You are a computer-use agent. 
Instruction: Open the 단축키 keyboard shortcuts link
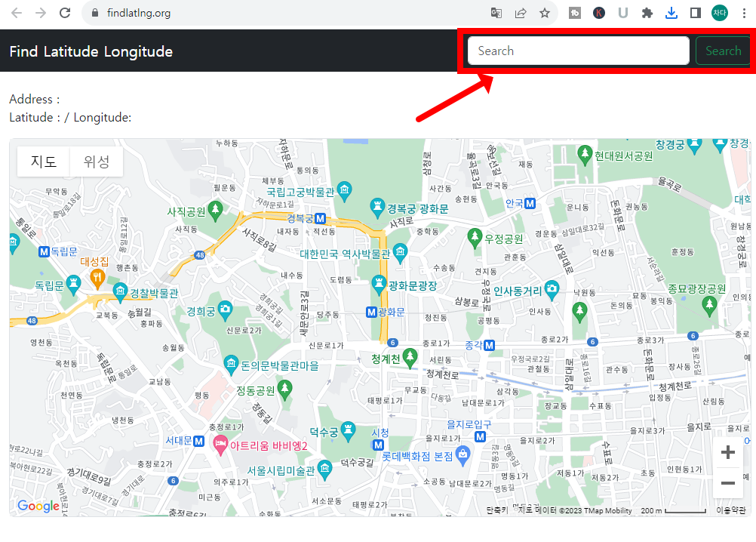point(497,510)
